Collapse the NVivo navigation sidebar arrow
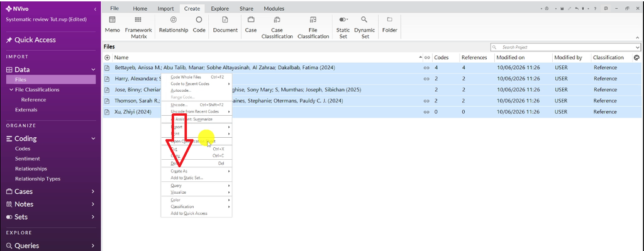 point(96,9)
